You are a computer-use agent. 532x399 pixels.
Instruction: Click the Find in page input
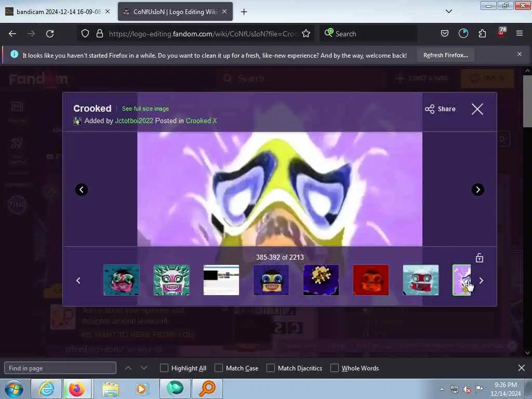[x=60, y=368]
